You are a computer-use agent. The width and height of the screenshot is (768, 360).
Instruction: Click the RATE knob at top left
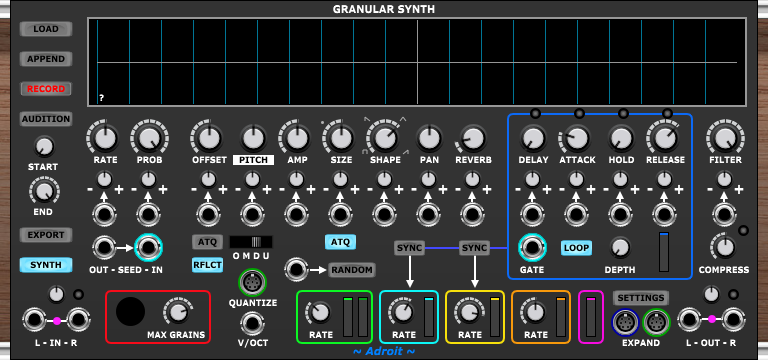click(105, 138)
